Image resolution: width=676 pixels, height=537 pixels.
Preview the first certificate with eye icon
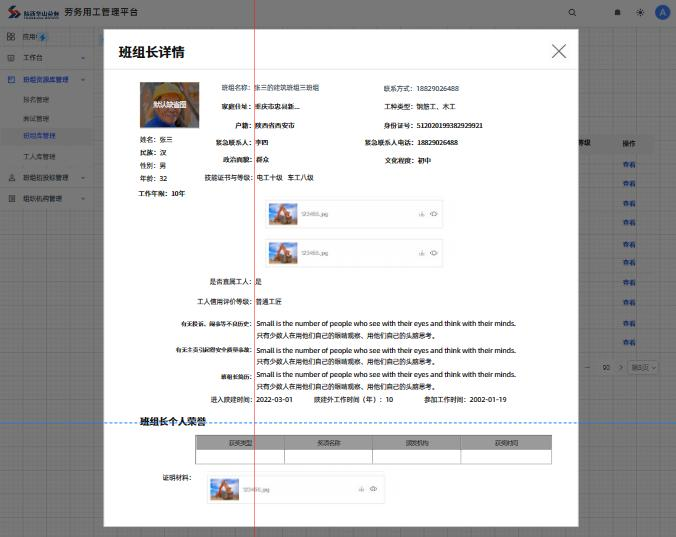coord(434,214)
